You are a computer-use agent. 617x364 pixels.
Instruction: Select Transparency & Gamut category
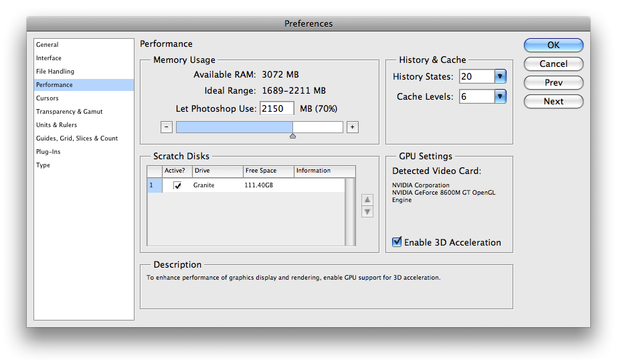[69, 112]
